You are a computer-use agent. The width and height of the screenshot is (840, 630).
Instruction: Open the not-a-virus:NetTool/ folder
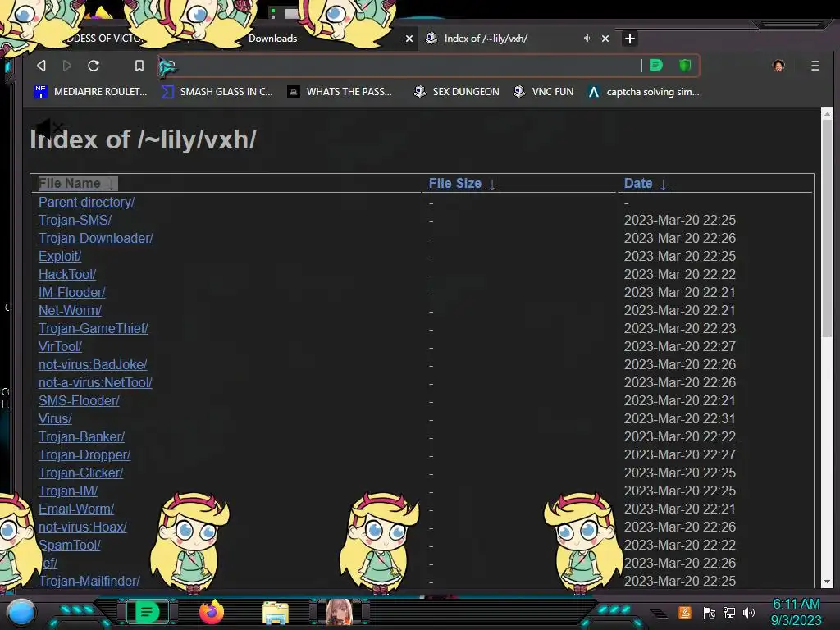click(x=95, y=382)
